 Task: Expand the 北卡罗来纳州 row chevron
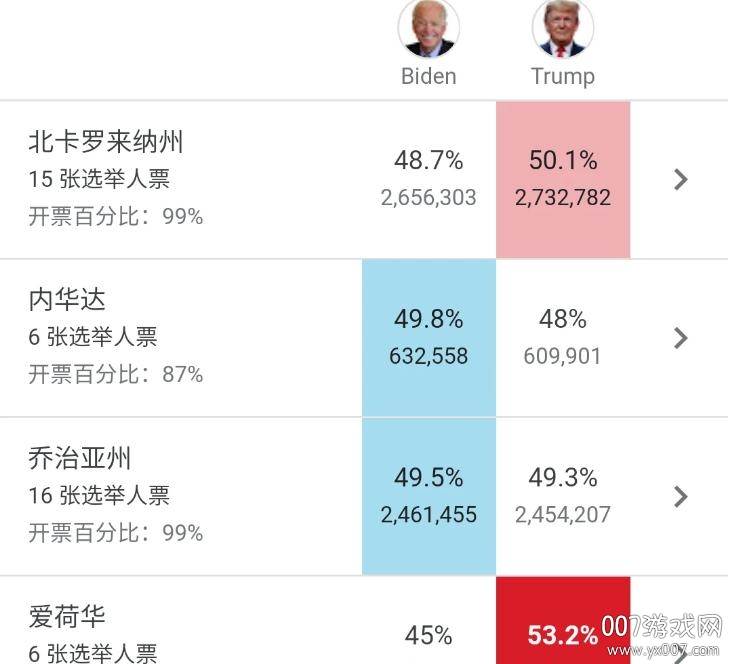[681, 179]
